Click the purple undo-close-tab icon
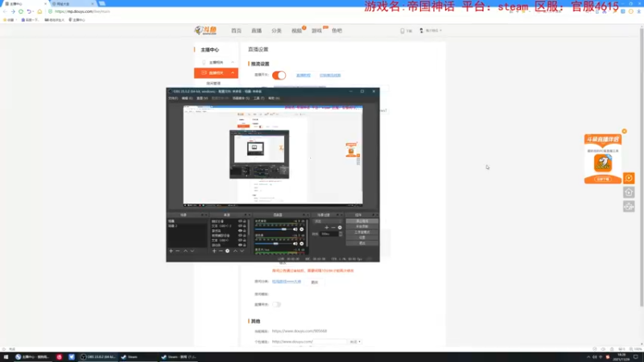 [29, 11]
